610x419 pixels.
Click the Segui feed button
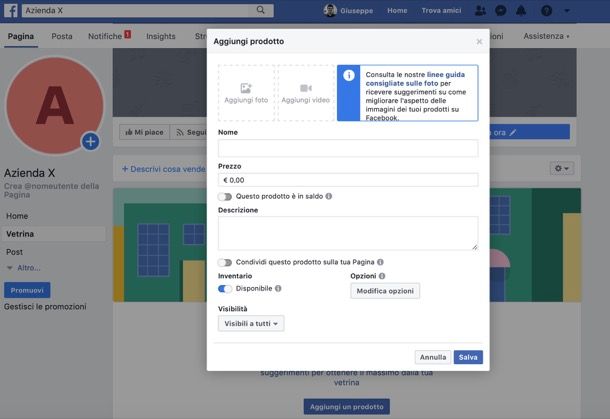click(191, 132)
